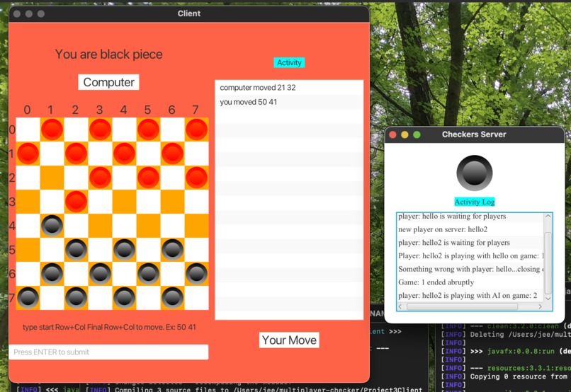
Task: Click the server log horizontal scrollbar thumb
Action: coord(462,306)
